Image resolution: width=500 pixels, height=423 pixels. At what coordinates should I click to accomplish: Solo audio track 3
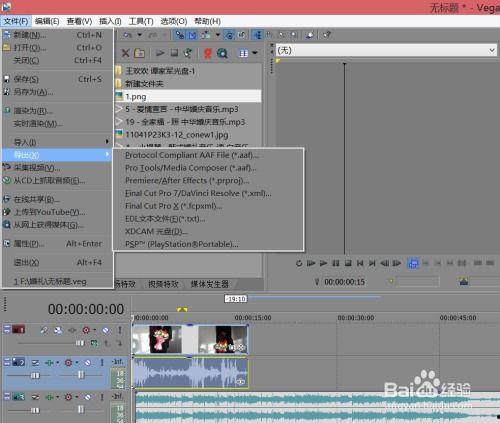pos(102,397)
